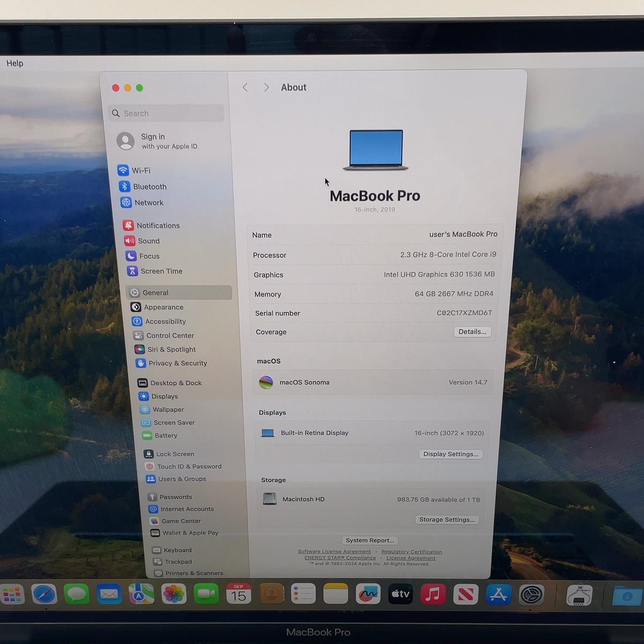The image size is (644, 644).
Task: Select Wallet & Apple Pay
Action: pos(185,533)
